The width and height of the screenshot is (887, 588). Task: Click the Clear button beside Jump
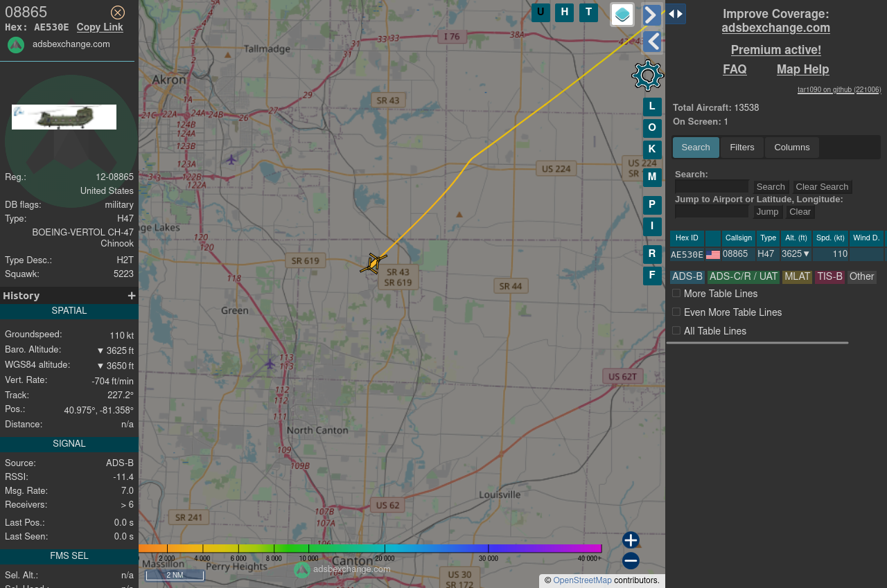tap(800, 212)
